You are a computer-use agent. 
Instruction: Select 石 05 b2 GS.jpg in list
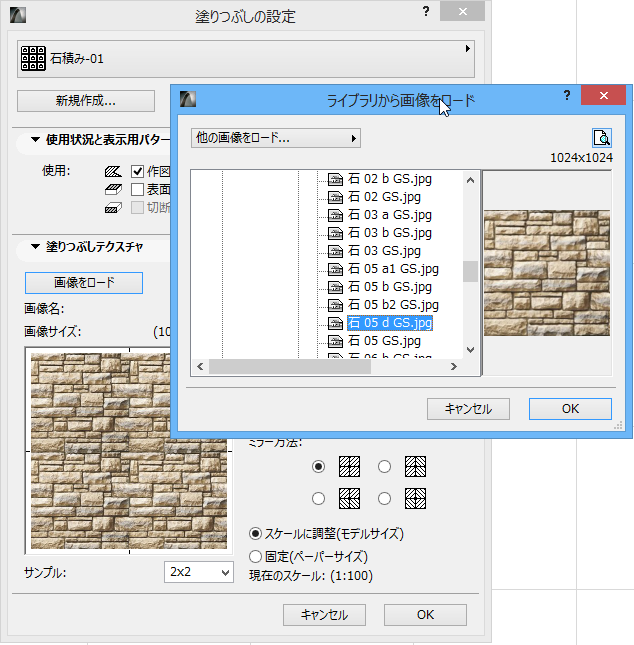pos(393,305)
